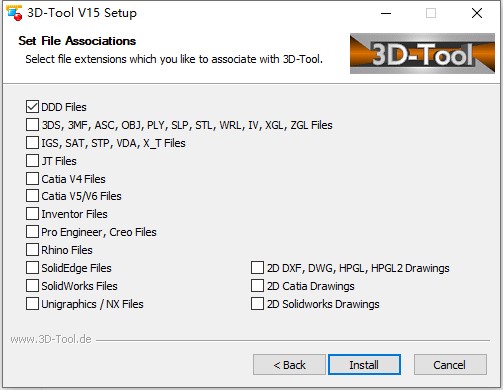The image size is (503, 390).
Task: Enable Catia V5/V6 Files association
Action: (32, 196)
